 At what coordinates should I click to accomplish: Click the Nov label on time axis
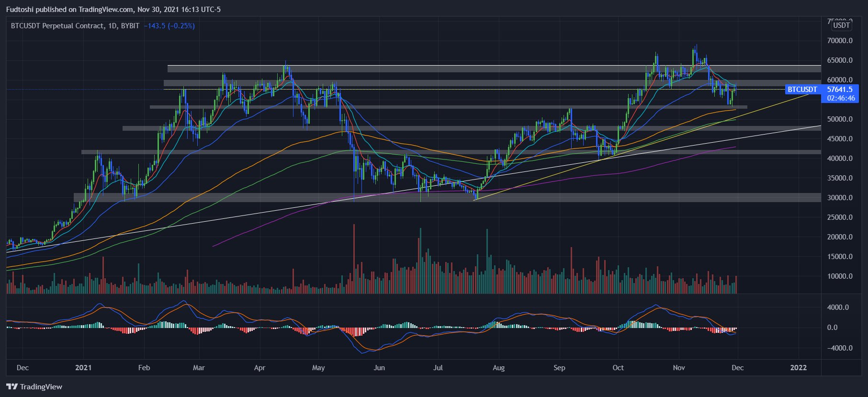679,368
